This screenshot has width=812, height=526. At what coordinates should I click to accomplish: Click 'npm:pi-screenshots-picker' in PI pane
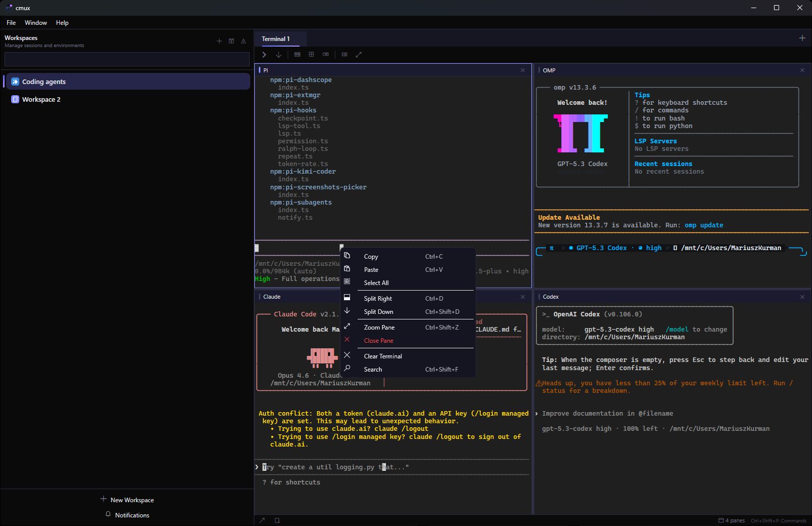pyautogui.click(x=318, y=187)
